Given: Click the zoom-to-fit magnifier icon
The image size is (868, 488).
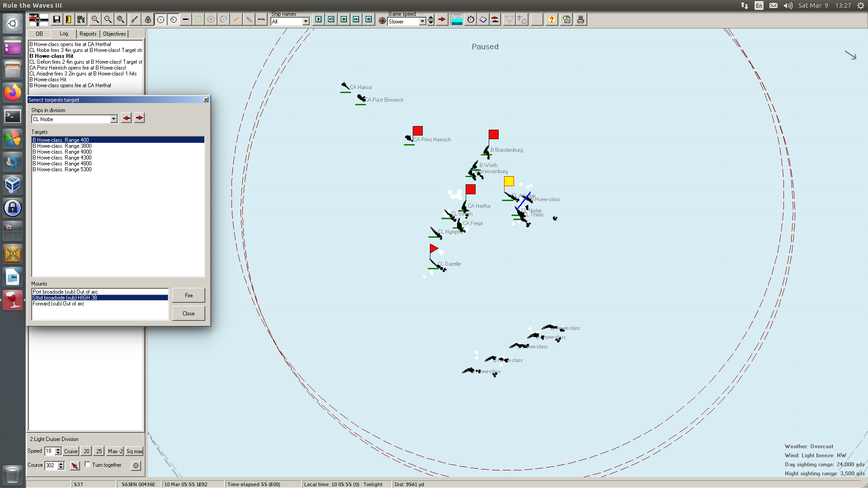Looking at the screenshot, I should click(x=120, y=19).
